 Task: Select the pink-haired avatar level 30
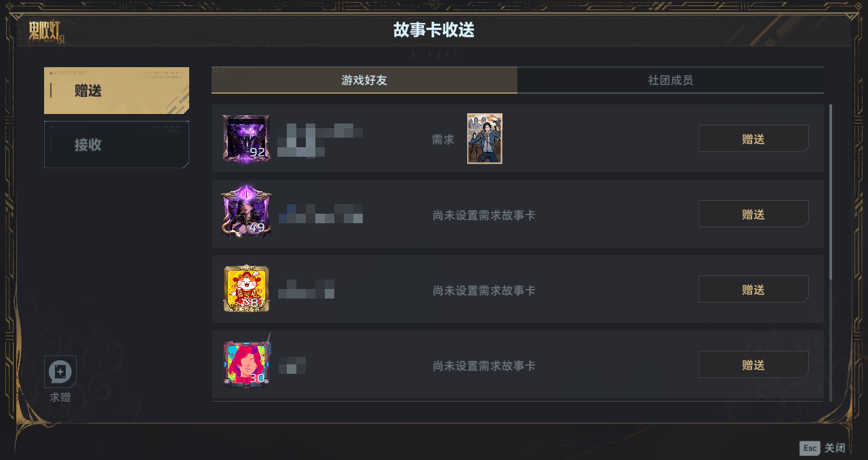tap(246, 363)
